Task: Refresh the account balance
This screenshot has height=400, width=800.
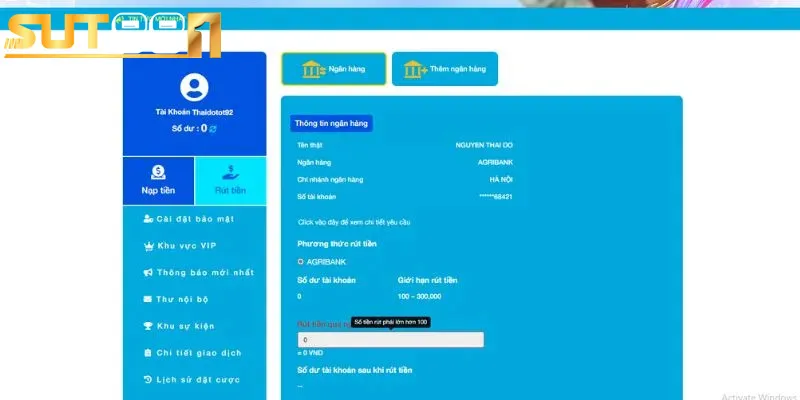Action: point(213,129)
